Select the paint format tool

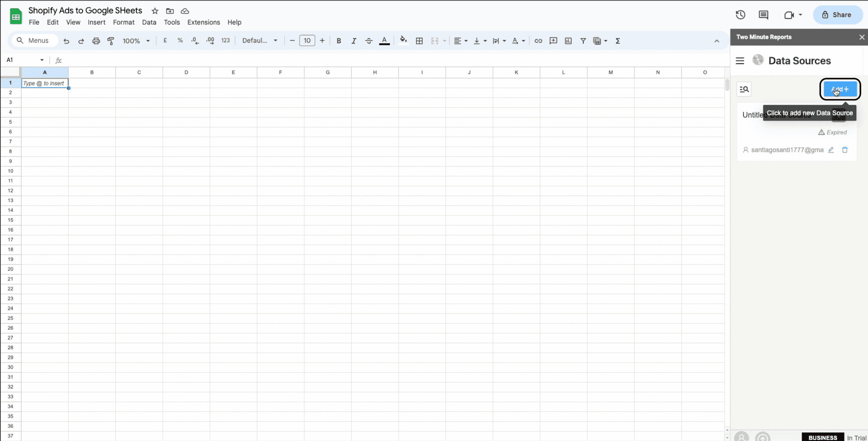coord(111,41)
